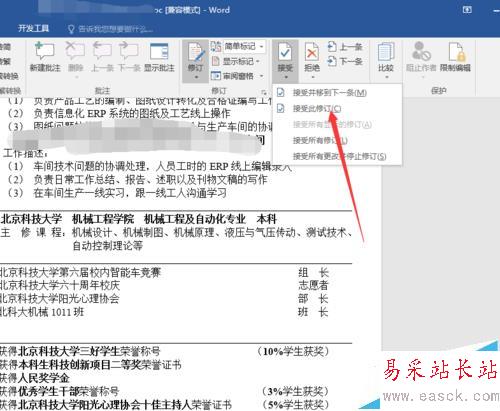Choose 接受此修订(C) menu item

[x=337, y=108]
